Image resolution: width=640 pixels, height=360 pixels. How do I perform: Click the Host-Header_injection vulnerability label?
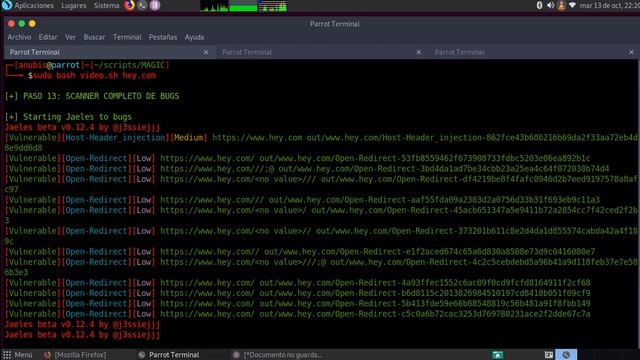tap(115, 138)
